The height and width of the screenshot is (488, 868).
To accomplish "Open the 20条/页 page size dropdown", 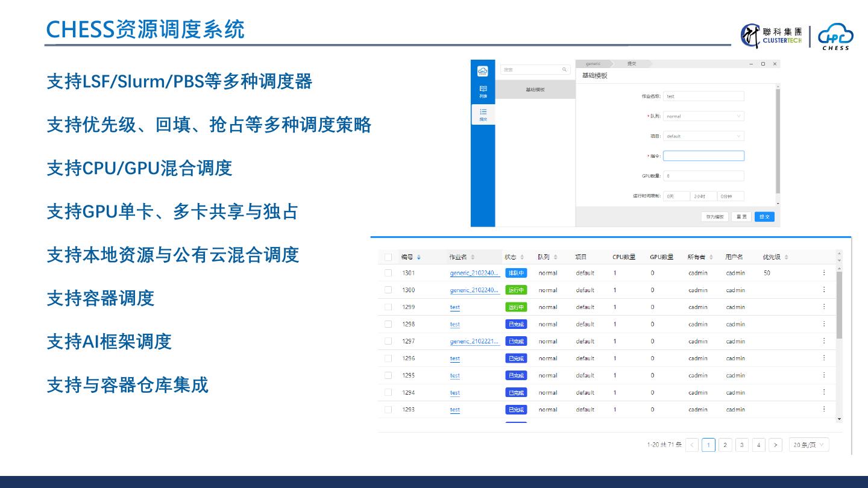I will (x=809, y=445).
